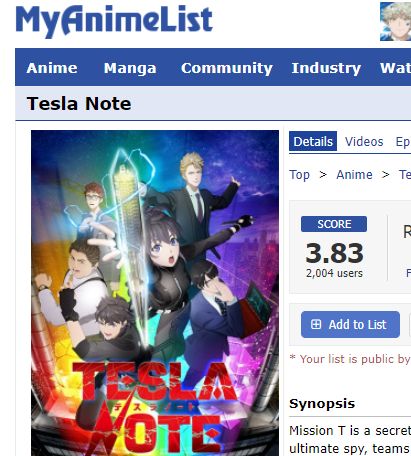Click the Tesla Note breadcrumb link
The width and height of the screenshot is (411, 456).
[405, 174]
